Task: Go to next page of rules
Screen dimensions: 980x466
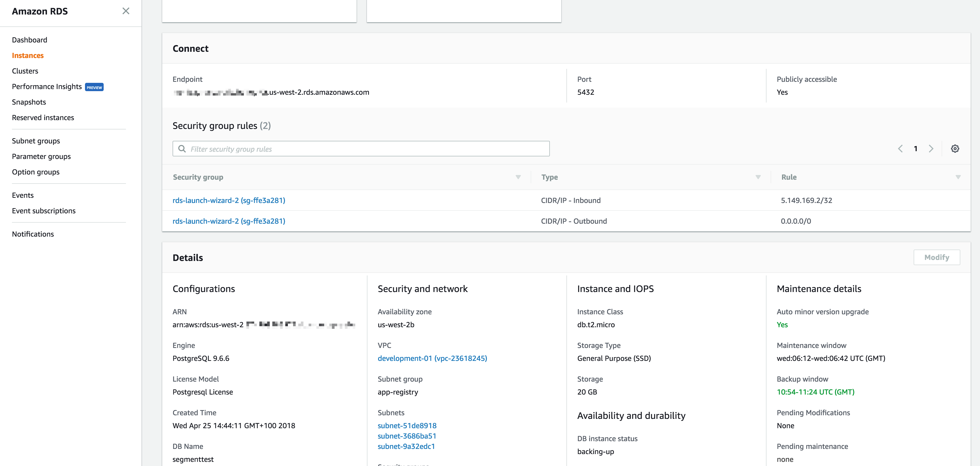Action: pyautogui.click(x=931, y=149)
